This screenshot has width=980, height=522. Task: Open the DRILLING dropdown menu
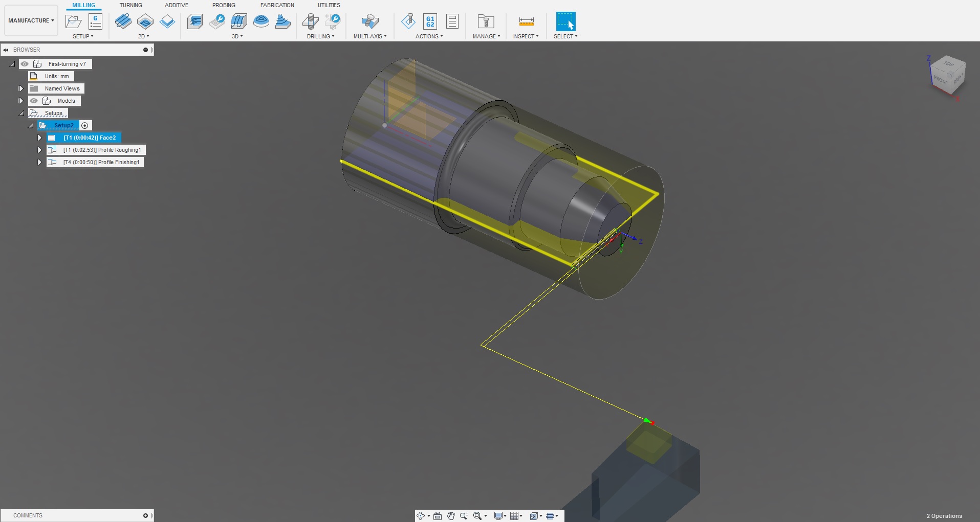tap(321, 36)
